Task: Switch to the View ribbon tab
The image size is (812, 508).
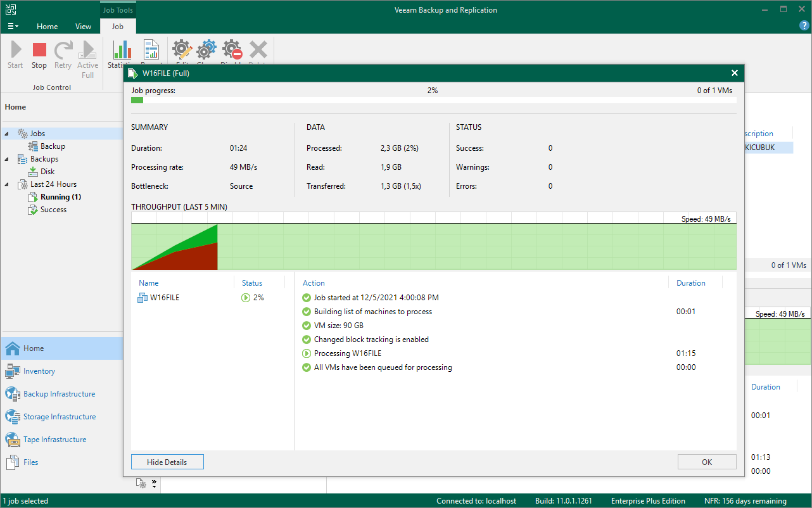Action: click(x=83, y=27)
